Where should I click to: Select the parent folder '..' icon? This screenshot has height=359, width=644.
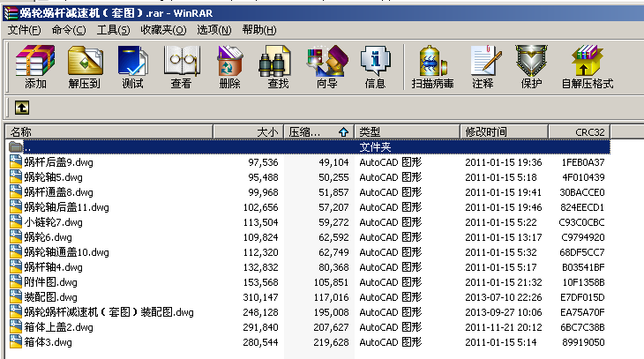[16, 146]
